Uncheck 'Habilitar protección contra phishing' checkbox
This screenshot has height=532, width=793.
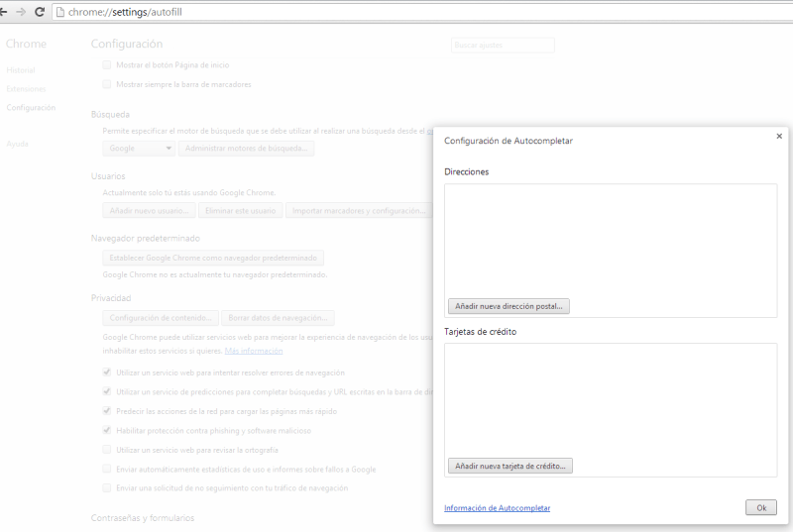click(x=107, y=430)
